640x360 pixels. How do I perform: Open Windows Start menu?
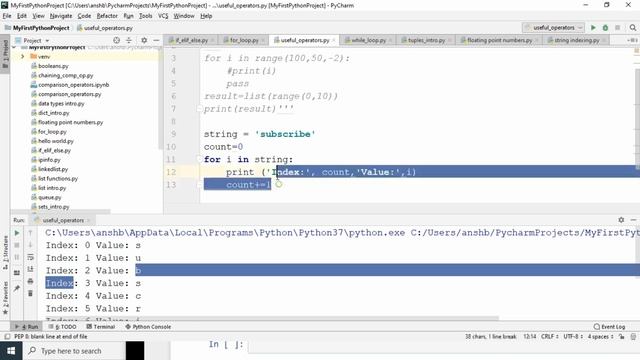coord(11,351)
